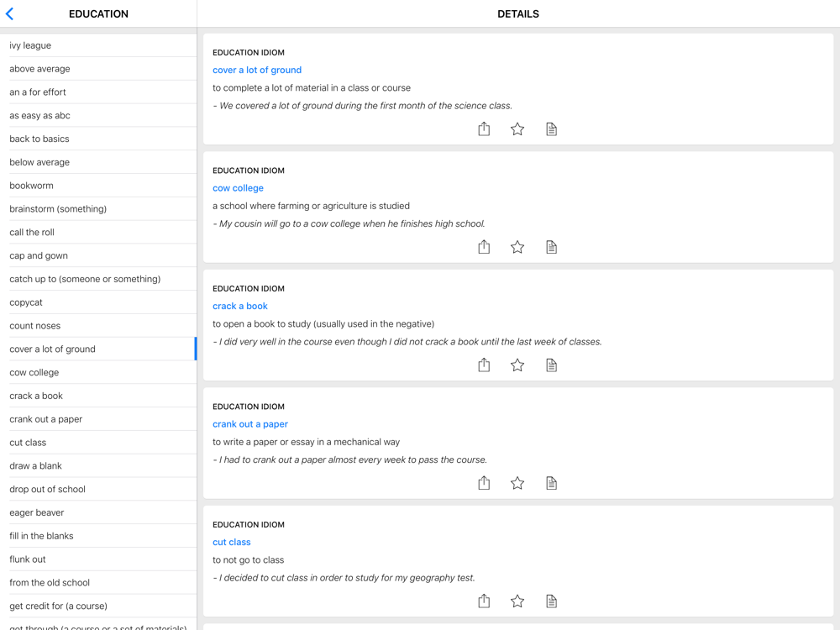The width and height of the screenshot is (840, 630).
Task: Share the 'cover a lot of ground' idiom
Action: [484, 129]
